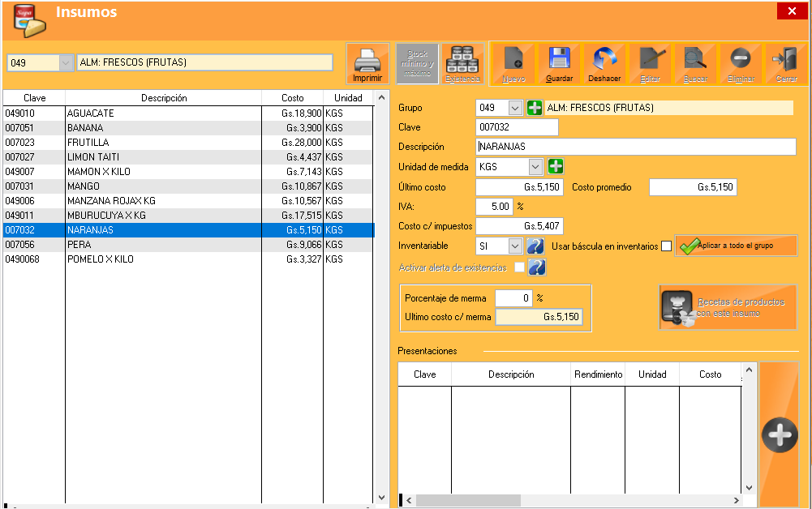This screenshot has width=812, height=509.
Task: Select the MANZANA ROJAX KG row
Action: (x=187, y=201)
